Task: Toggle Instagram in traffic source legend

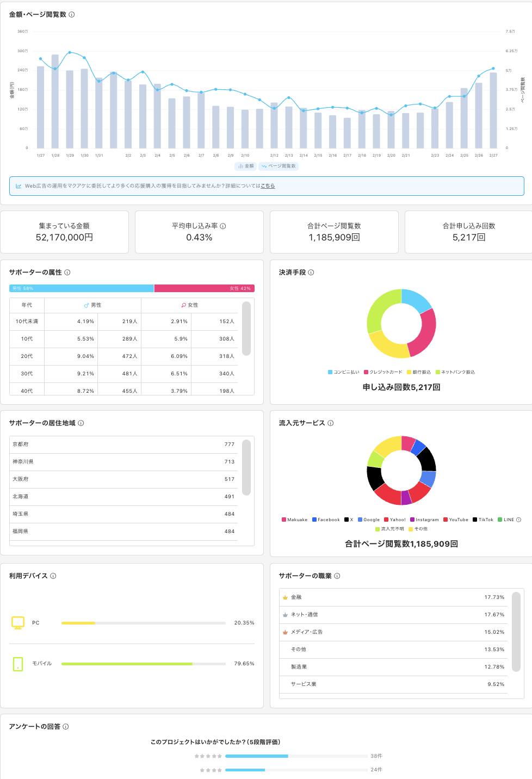Action: point(424,520)
